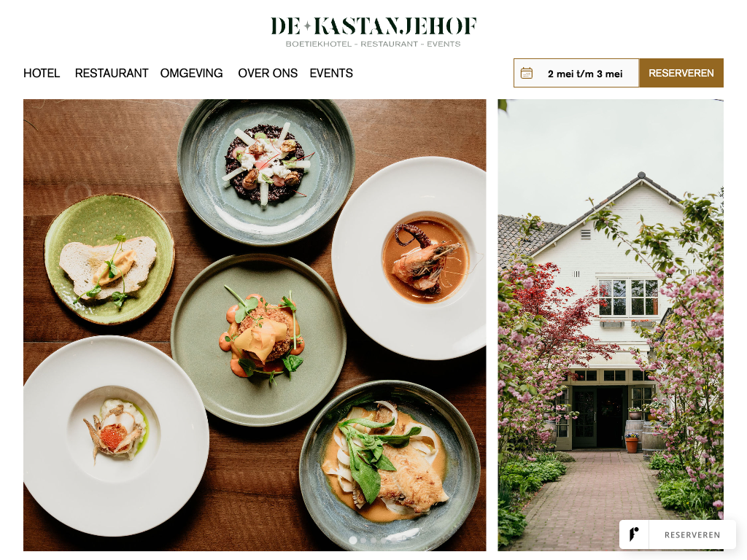
Task: Click the food dishes carousel image
Action: click(255, 324)
